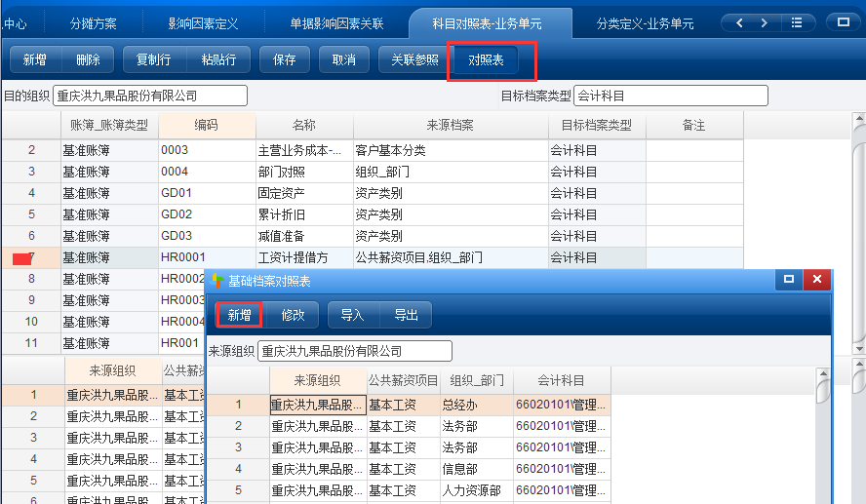Click the 减值准备 name cell

[304, 236]
